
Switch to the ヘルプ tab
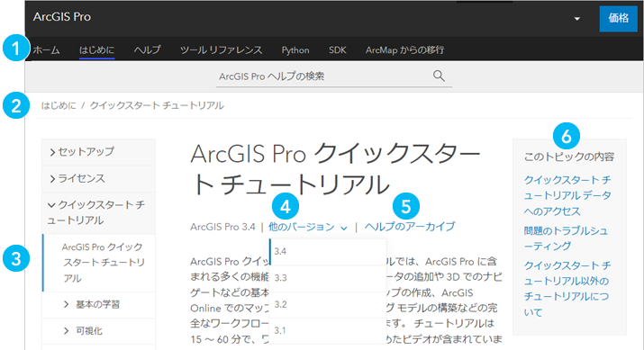point(147,50)
